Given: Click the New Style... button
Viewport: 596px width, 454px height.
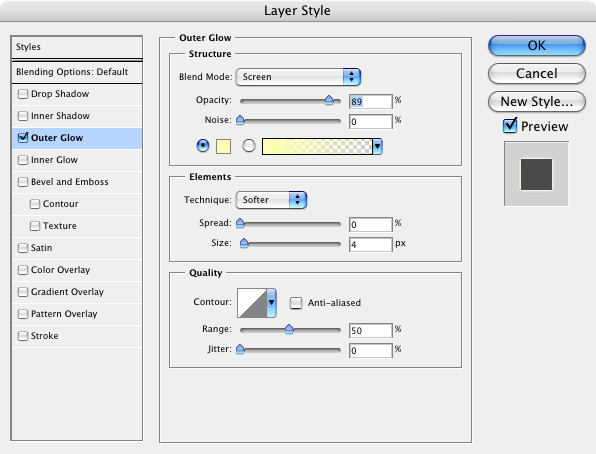Looking at the screenshot, I should (x=536, y=102).
